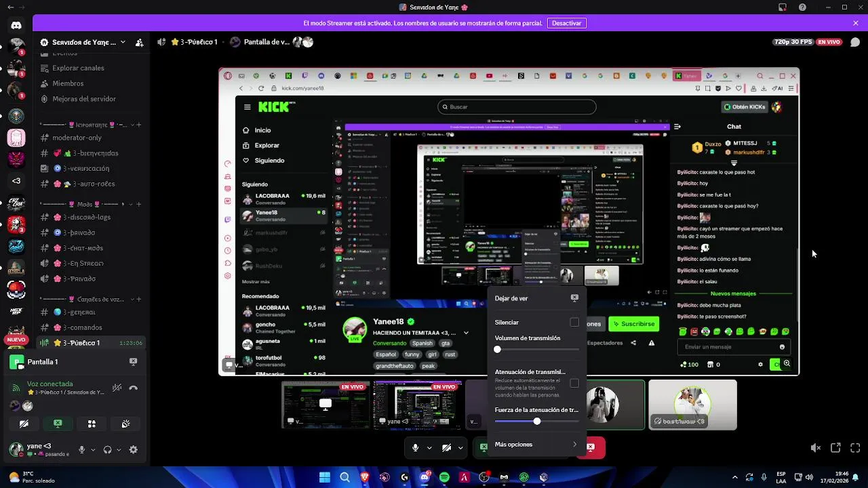
Task: Deafen with headphones icon in user panel
Action: pyautogui.click(x=107, y=449)
